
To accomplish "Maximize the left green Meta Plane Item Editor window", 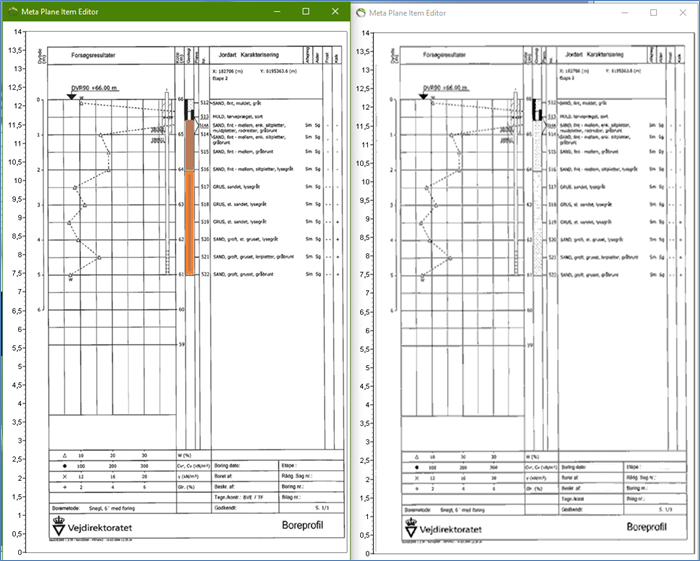I will (306, 12).
